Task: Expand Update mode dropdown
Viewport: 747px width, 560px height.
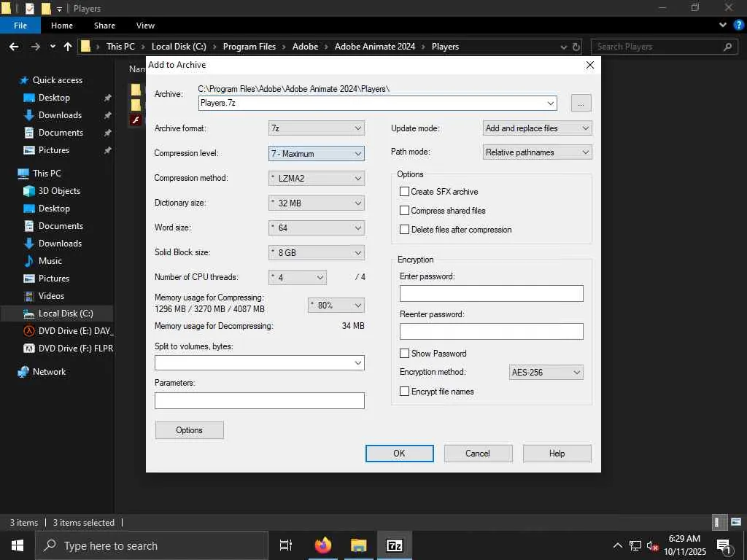Action: coord(538,128)
